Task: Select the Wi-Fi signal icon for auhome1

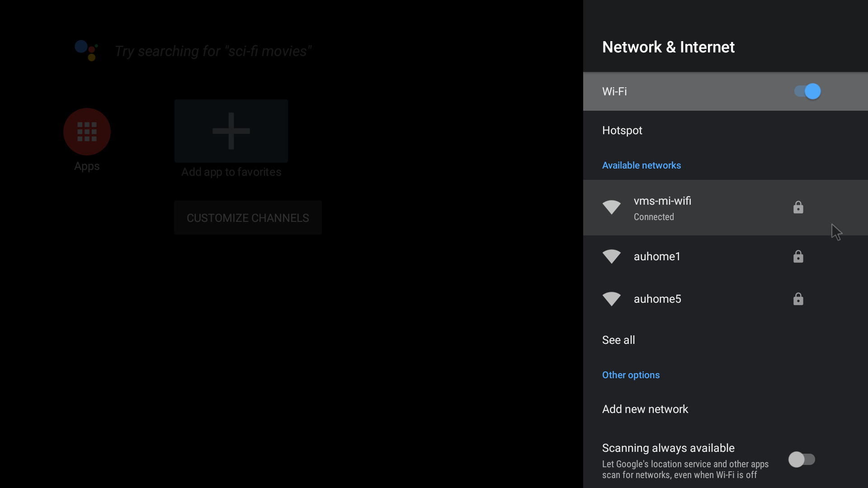Action: [x=611, y=256]
